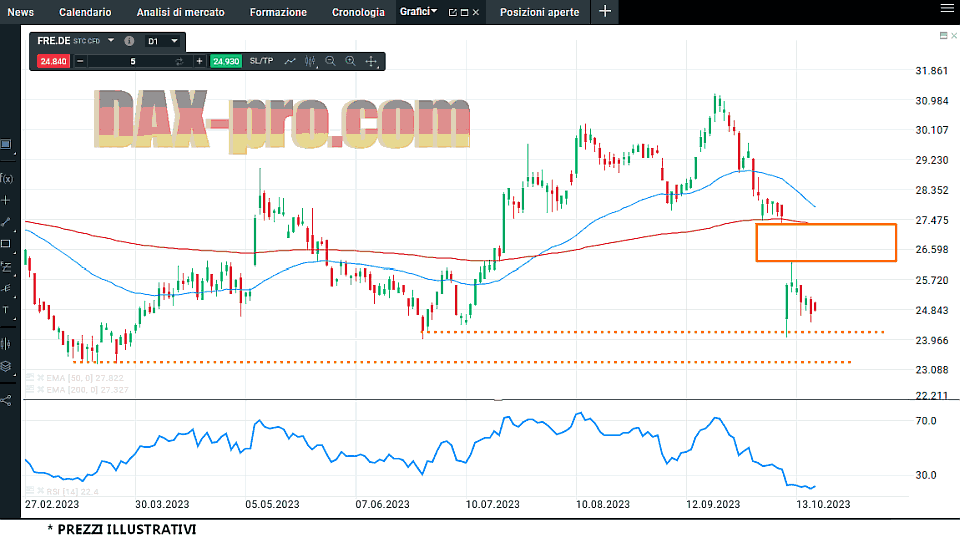Toggle the volume unit swap icon
Viewport: 960px width, 538px height.
179,61
